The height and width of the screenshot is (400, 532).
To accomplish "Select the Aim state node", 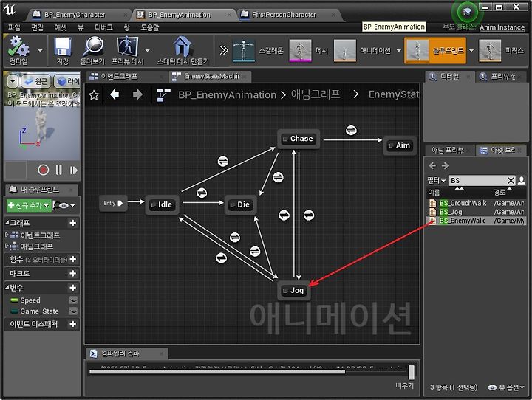I will (400, 145).
